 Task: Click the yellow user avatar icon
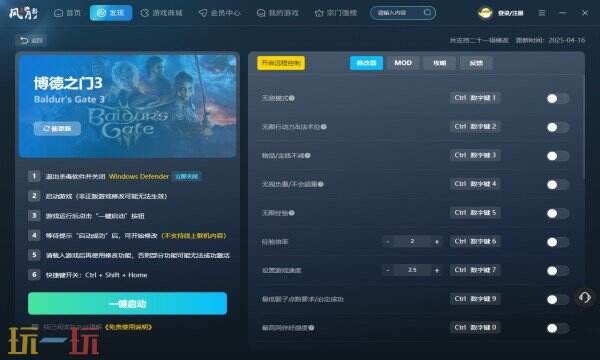pyautogui.click(x=485, y=13)
